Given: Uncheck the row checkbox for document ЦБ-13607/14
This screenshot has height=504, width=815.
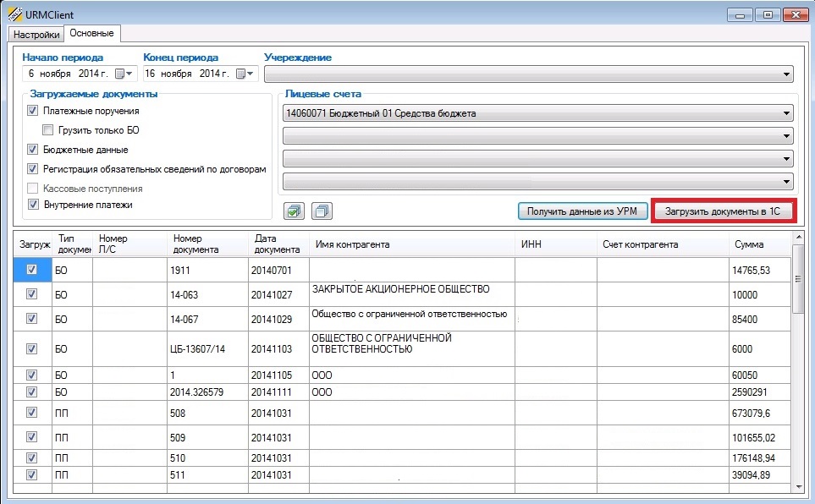Looking at the screenshot, I should click(x=31, y=348).
